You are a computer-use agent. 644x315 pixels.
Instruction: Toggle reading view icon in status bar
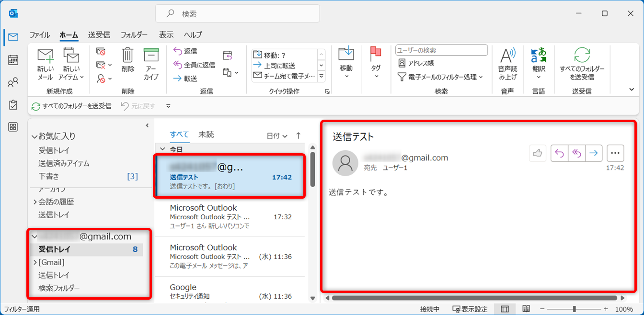tap(526, 309)
